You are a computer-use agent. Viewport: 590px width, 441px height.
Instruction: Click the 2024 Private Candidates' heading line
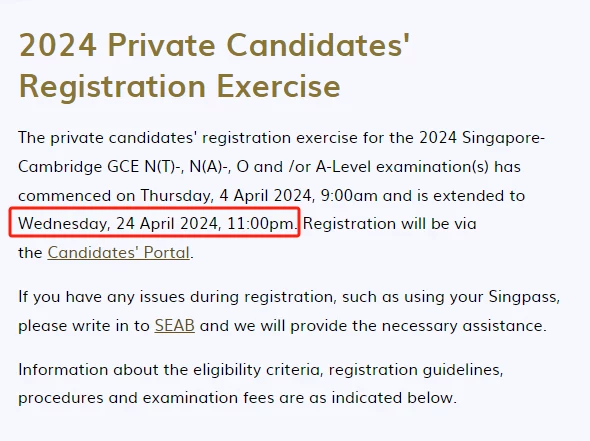point(214,45)
